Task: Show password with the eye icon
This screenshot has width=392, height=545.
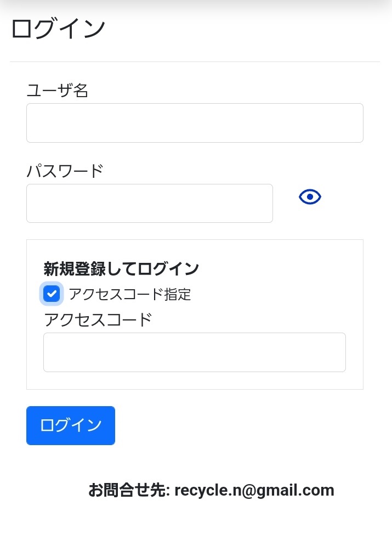Action: (310, 196)
